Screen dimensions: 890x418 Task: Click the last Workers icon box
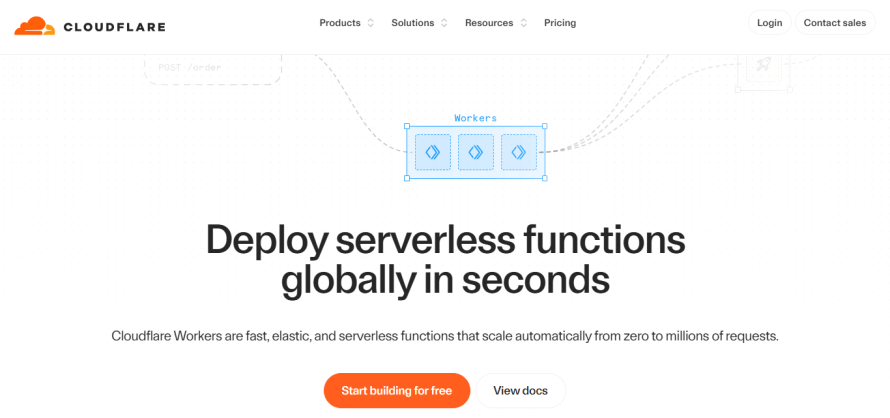(518, 152)
